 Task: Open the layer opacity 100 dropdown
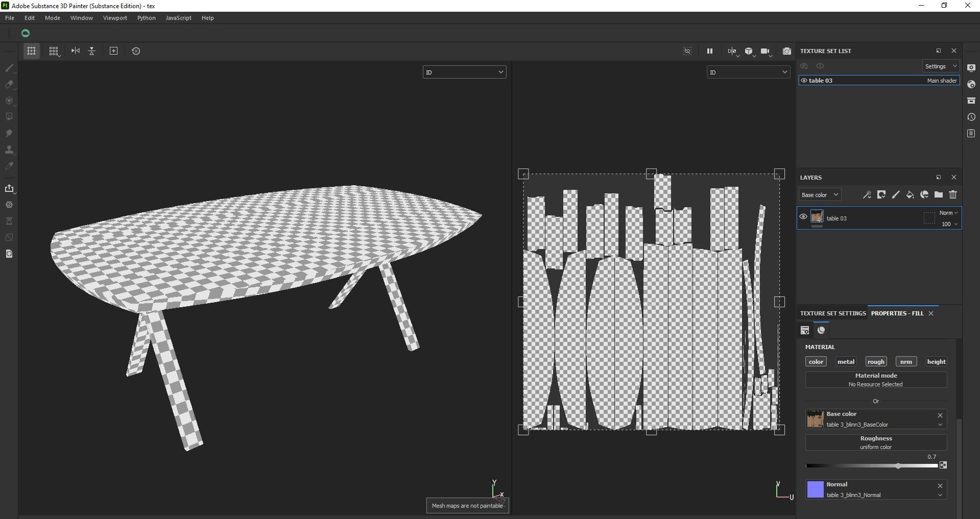(x=949, y=224)
